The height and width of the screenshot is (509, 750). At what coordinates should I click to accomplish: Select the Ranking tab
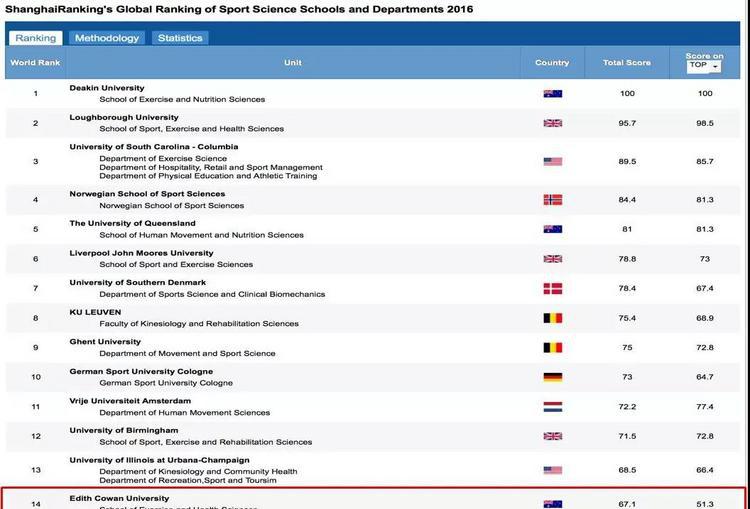click(x=35, y=38)
